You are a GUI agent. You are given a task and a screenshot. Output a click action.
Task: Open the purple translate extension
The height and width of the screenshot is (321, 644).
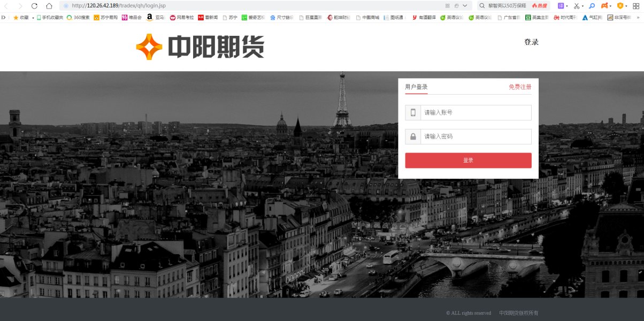click(x=561, y=5)
